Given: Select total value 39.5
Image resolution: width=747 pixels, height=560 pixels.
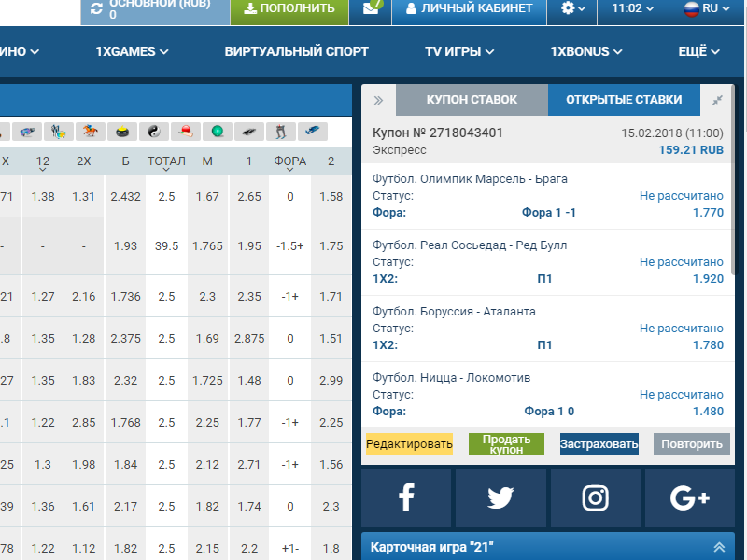Looking at the screenshot, I should 166,246.
